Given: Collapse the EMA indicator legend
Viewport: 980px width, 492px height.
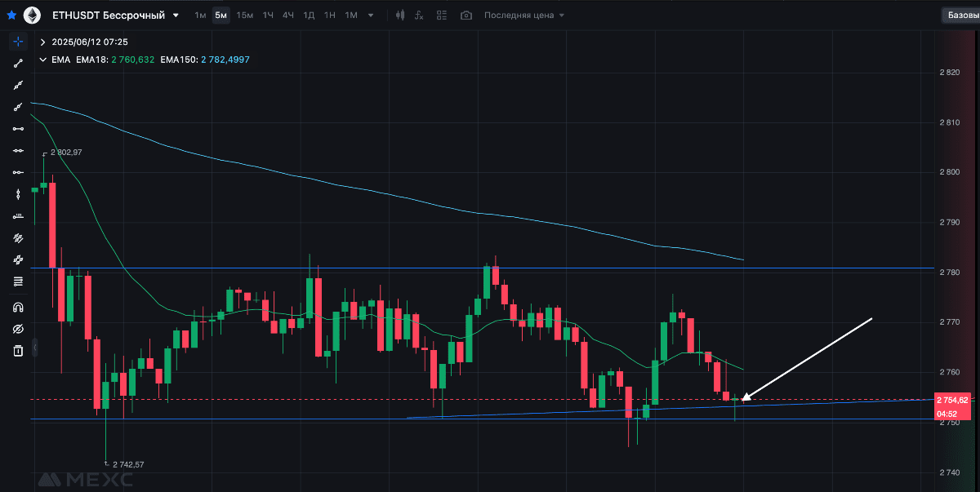Looking at the screenshot, I should tap(43, 60).
